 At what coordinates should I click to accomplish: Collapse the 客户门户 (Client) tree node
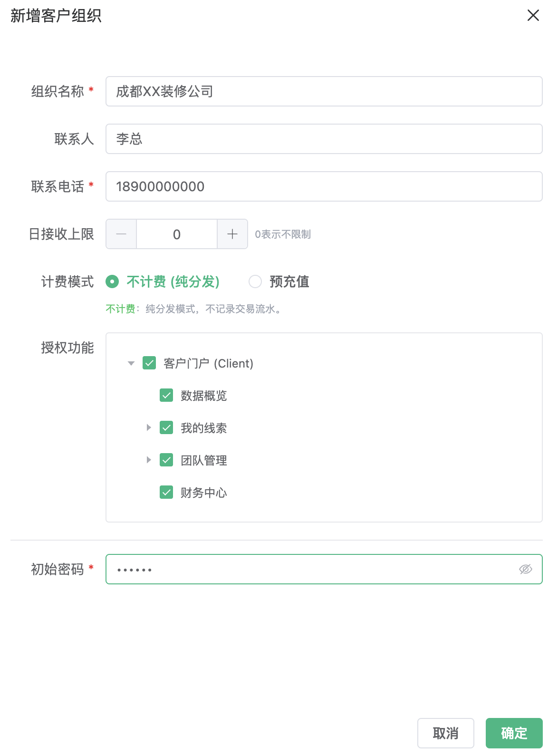[x=131, y=364]
